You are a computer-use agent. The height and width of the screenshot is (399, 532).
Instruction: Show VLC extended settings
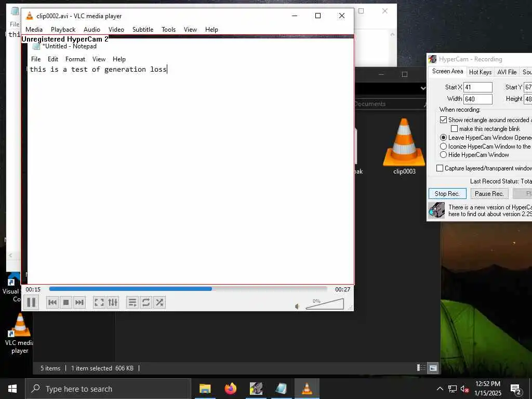[x=113, y=302]
